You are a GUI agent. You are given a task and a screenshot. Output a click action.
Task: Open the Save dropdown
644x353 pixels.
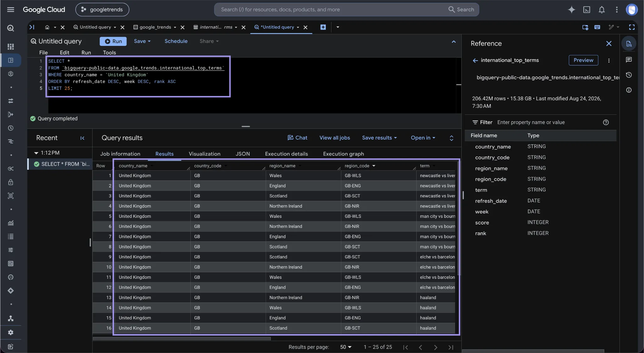[x=142, y=41]
